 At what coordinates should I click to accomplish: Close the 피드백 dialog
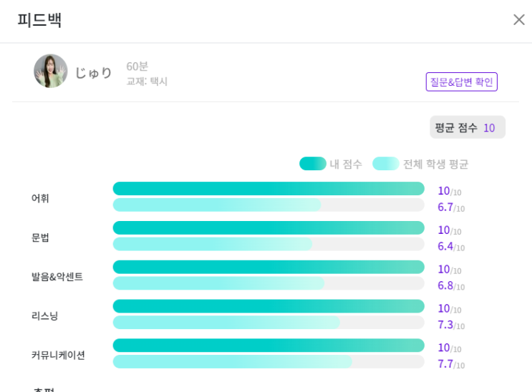tap(519, 20)
